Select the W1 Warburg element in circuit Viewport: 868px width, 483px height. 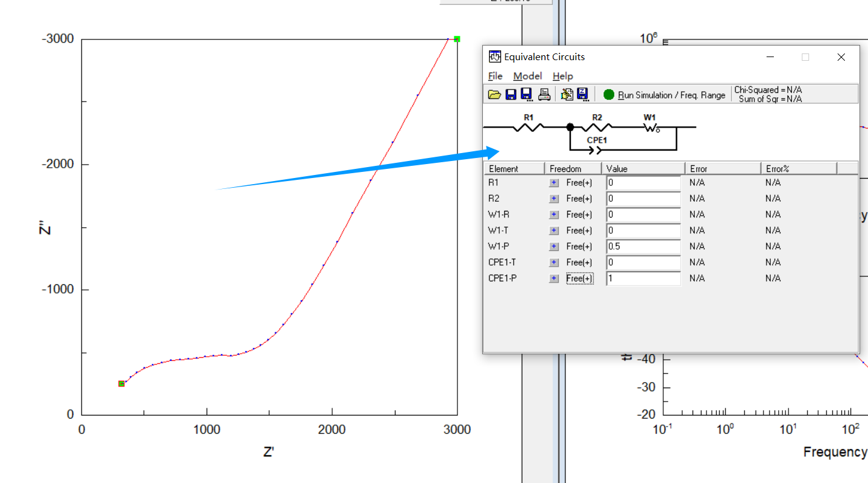(651, 127)
